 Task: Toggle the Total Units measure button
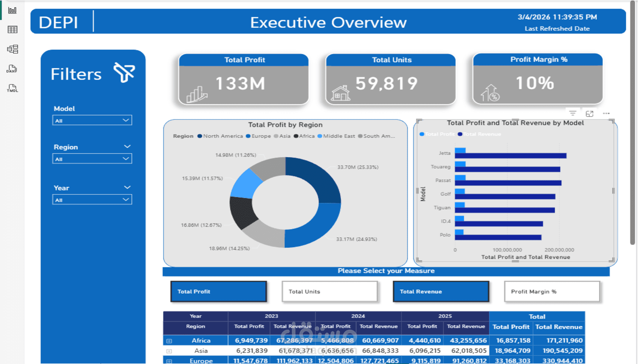pyautogui.click(x=330, y=292)
